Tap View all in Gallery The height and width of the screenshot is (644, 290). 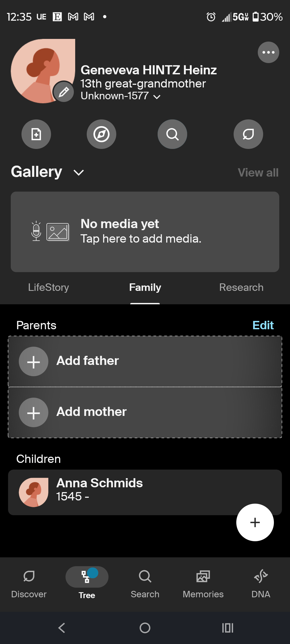[x=258, y=173]
